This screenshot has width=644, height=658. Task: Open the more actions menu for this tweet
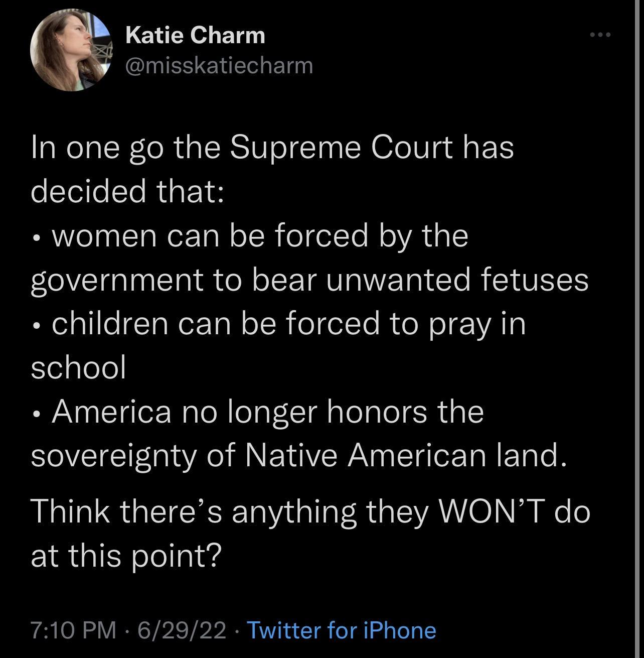[600, 34]
